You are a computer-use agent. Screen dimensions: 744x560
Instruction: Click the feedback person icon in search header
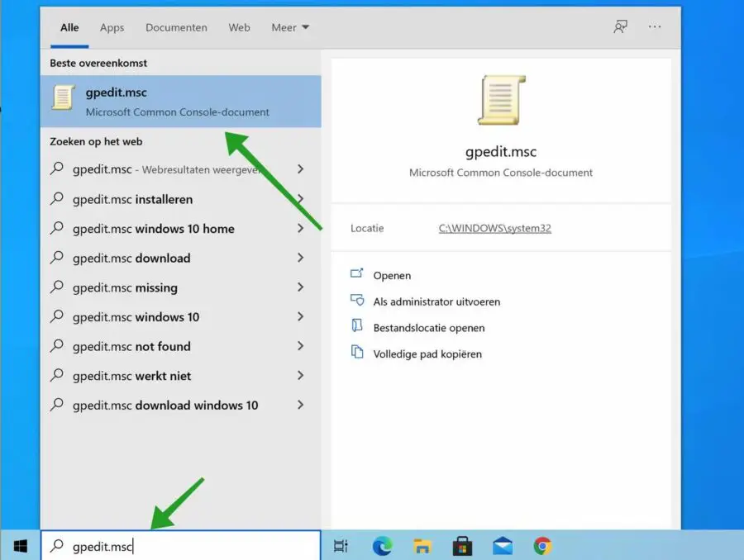[620, 26]
